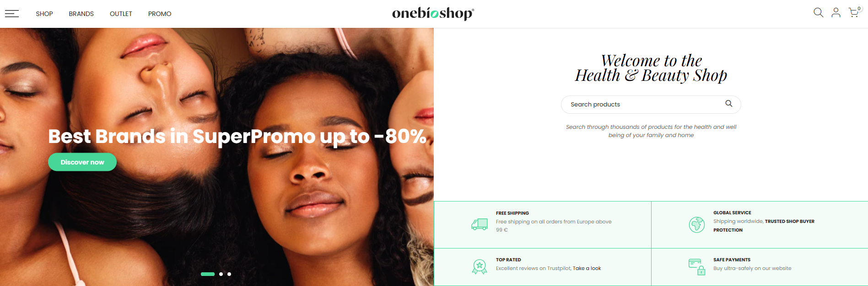Select the active green slide indicator

[x=208, y=274]
